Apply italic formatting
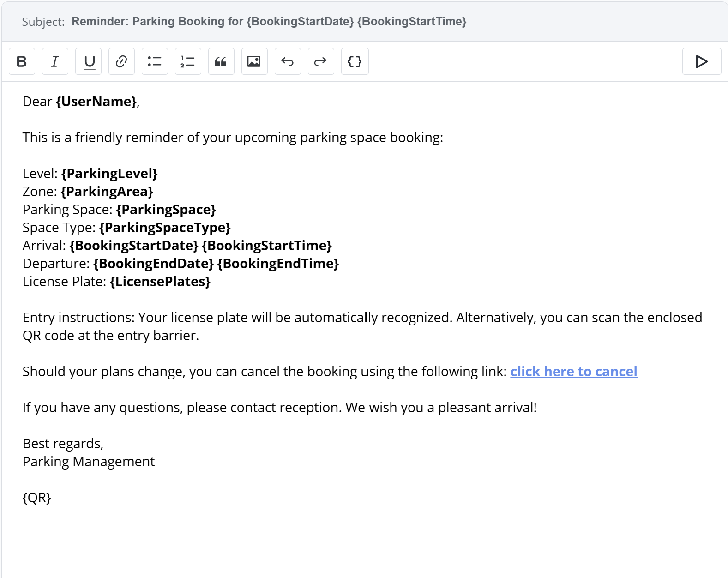This screenshot has width=728, height=578. click(55, 61)
